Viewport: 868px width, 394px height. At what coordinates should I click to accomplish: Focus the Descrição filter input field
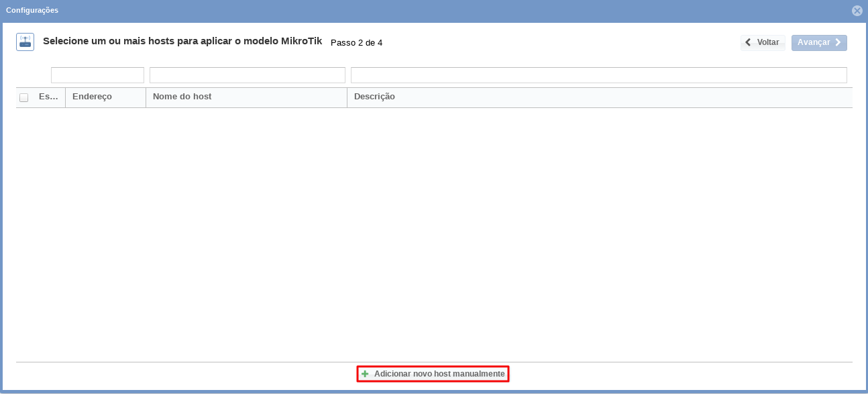(x=598, y=75)
